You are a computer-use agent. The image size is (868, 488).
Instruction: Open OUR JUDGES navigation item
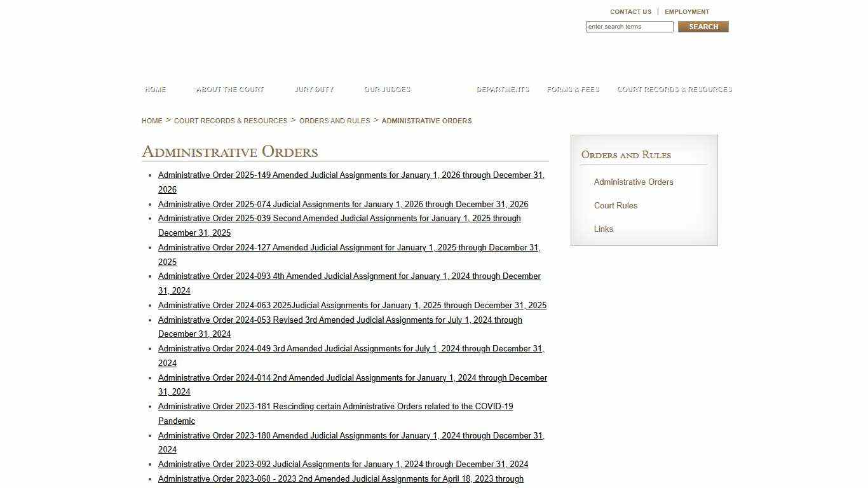[x=386, y=90]
